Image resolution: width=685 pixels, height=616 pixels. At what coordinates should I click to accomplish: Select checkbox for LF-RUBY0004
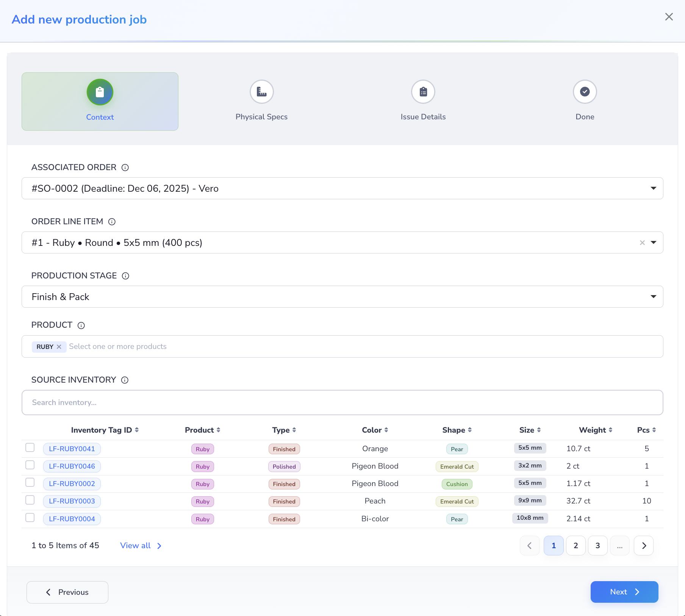tap(30, 518)
